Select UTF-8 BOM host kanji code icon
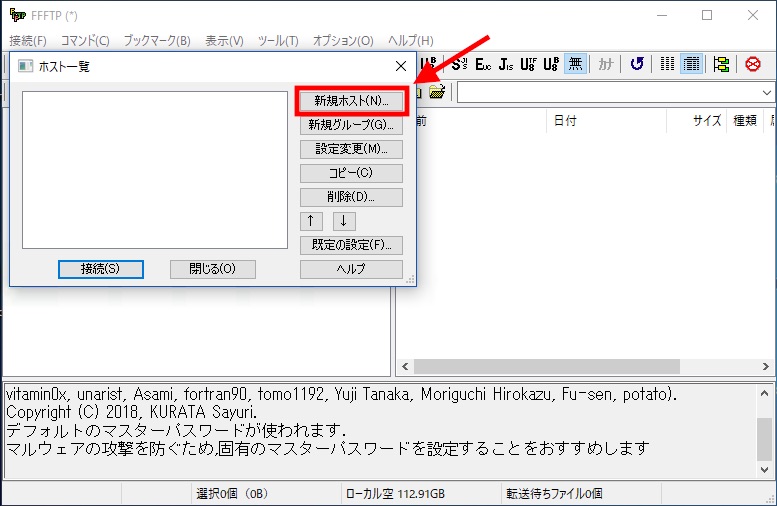This screenshot has height=506, width=777. (x=551, y=64)
